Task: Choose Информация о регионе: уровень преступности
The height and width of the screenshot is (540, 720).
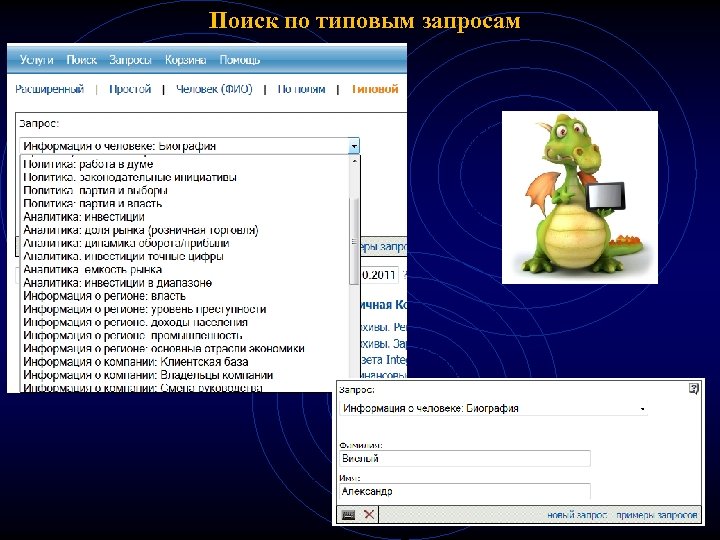Action: tap(145, 309)
